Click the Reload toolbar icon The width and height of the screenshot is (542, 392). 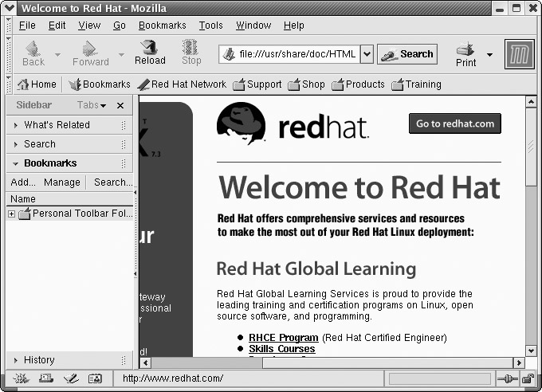tap(149, 53)
